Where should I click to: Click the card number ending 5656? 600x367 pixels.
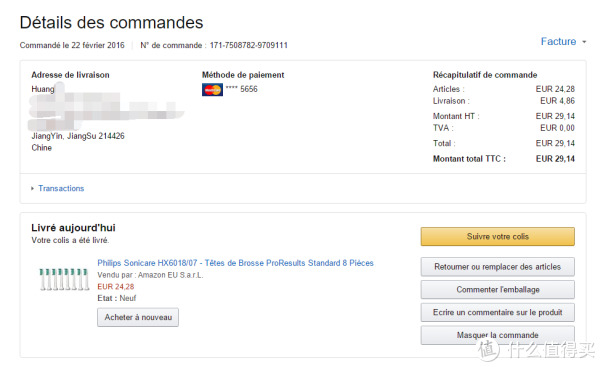[241, 89]
